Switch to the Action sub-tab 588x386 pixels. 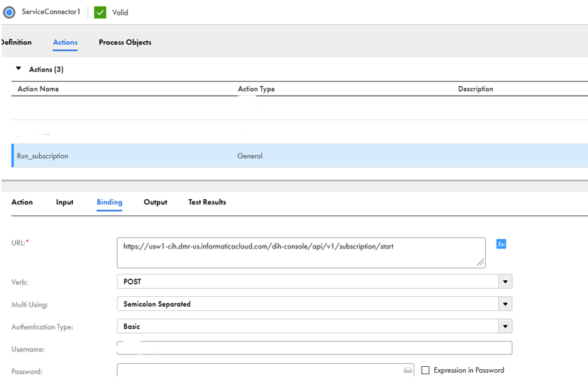(x=22, y=202)
